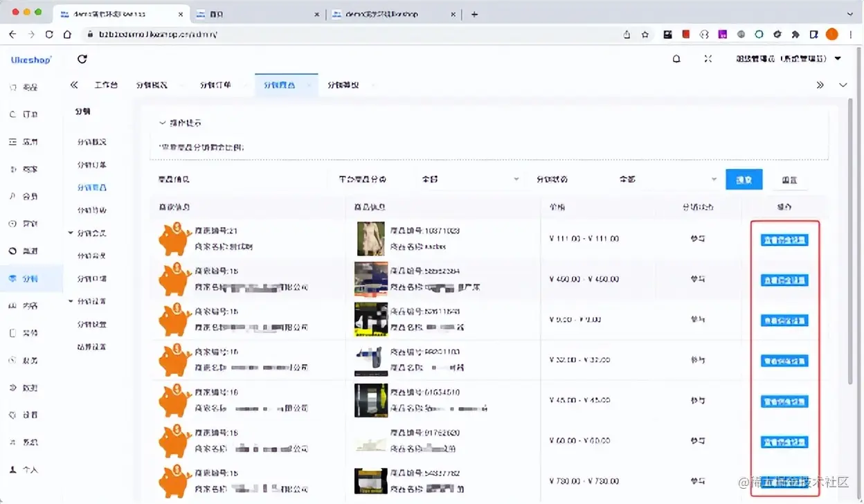Bookmark this page with the star icon

645,34
